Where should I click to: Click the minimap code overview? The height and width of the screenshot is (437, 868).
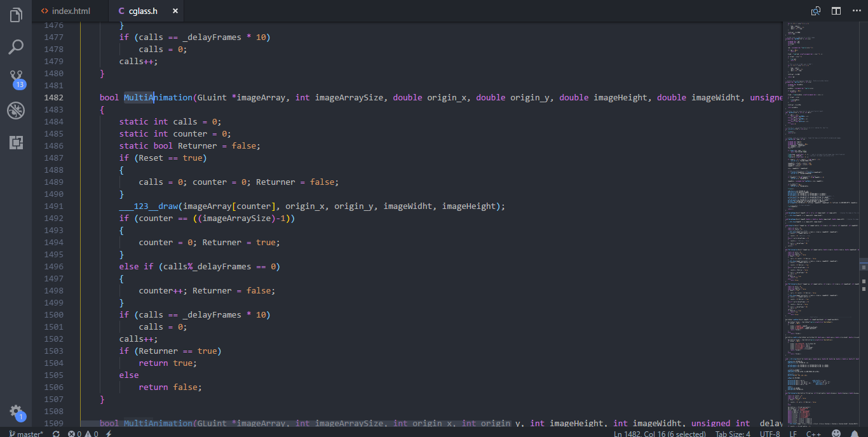[x=820, y=224]
